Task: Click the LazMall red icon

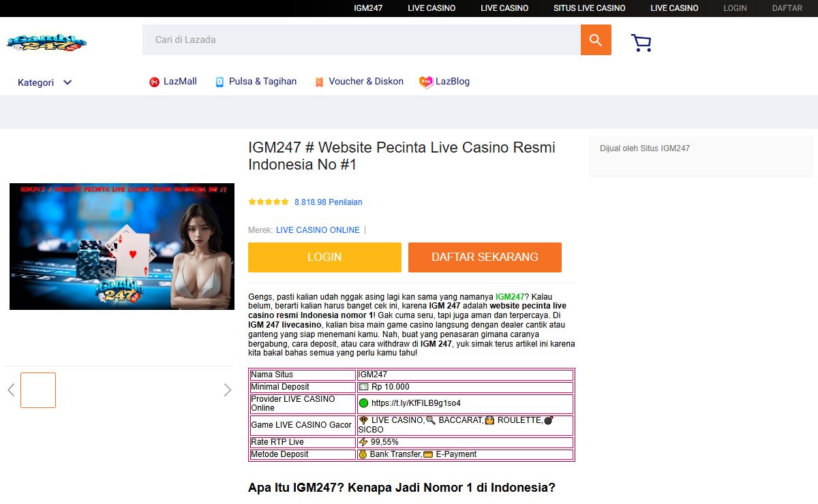Action: click(x=154, y=82)
